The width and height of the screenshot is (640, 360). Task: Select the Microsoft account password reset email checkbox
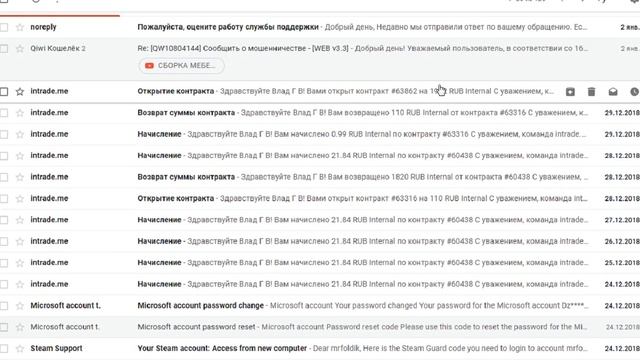tap(4, 327)
